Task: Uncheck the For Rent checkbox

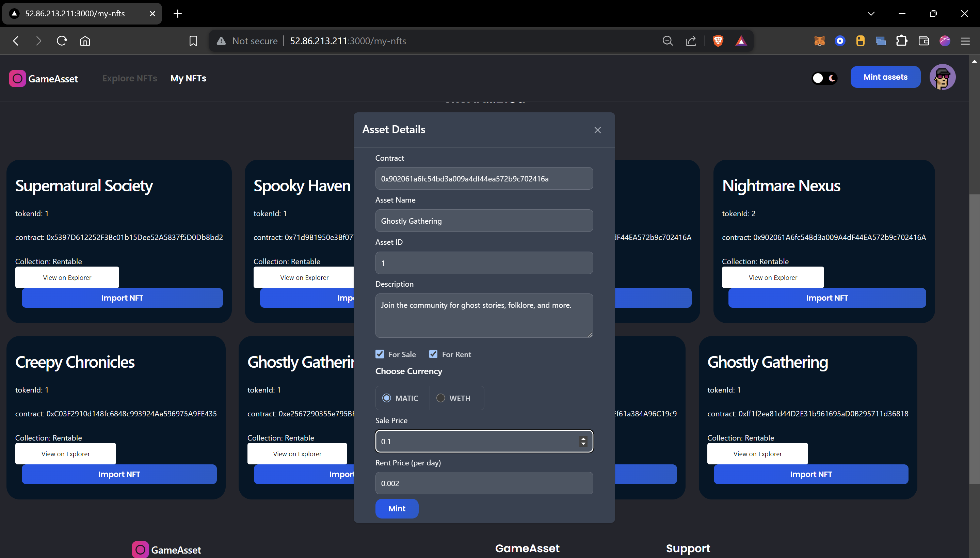Action: point(433,354)
